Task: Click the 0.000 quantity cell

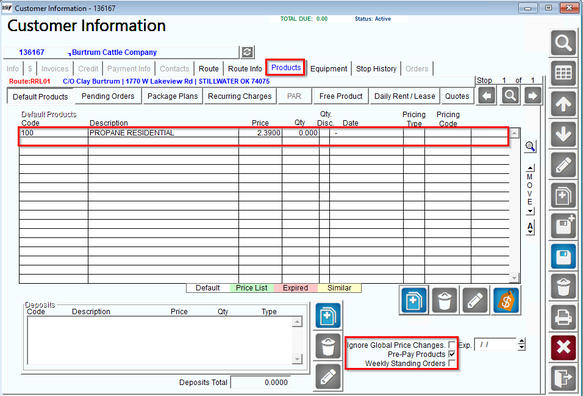Action: coord(300,133)
